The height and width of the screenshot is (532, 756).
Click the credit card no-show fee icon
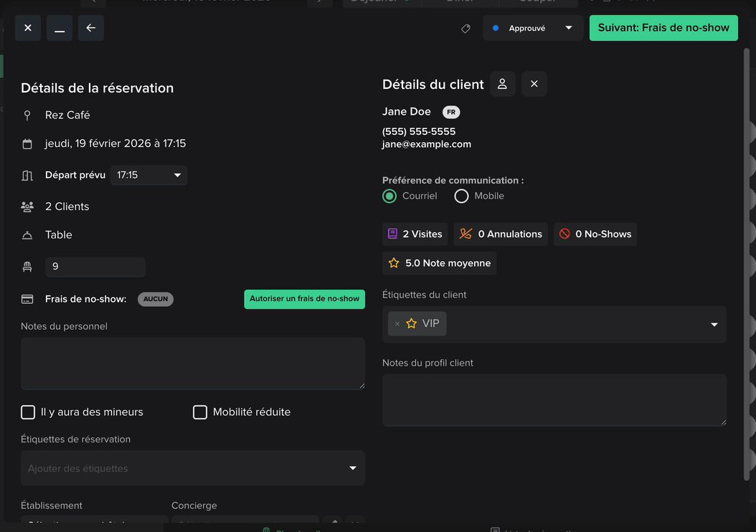click(27, 299)
